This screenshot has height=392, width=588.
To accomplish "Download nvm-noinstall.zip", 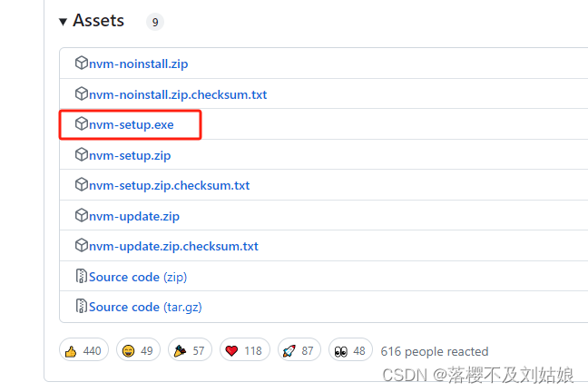I will tap(138, 64).
